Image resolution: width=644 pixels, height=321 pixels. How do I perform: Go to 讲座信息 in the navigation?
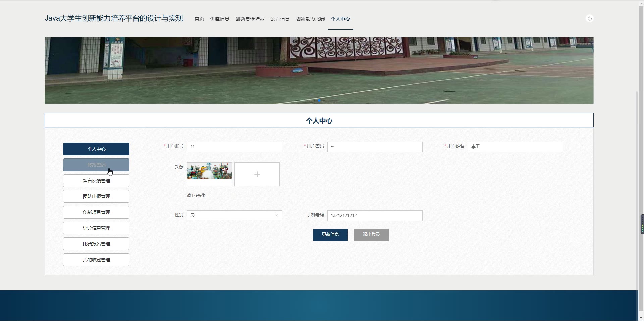220,19
